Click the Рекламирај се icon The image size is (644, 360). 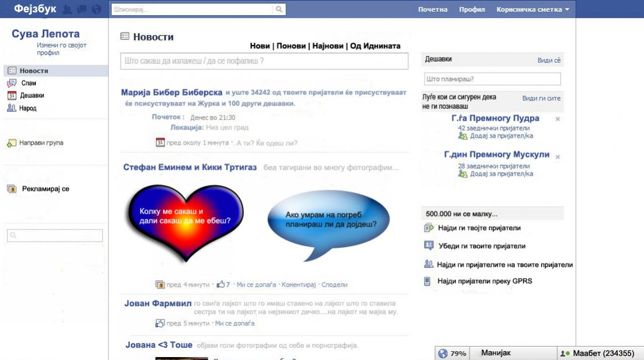tap(12, 189)
